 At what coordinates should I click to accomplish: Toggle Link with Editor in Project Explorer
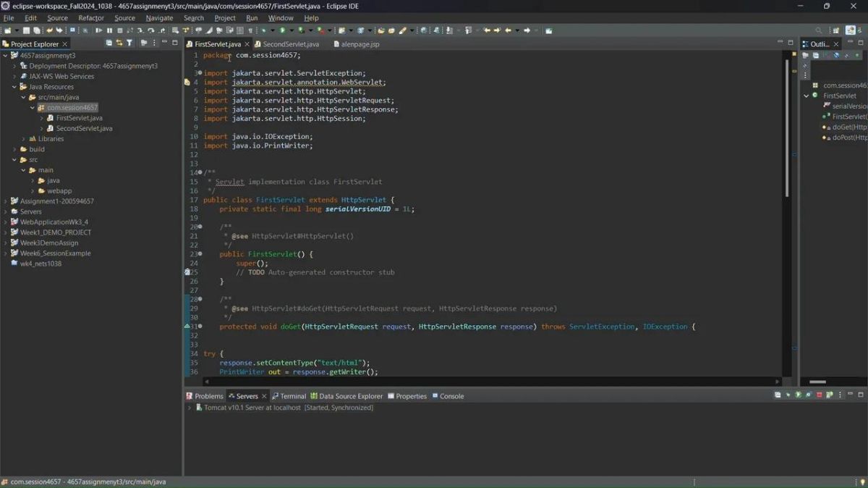click(x=119, y=43)
